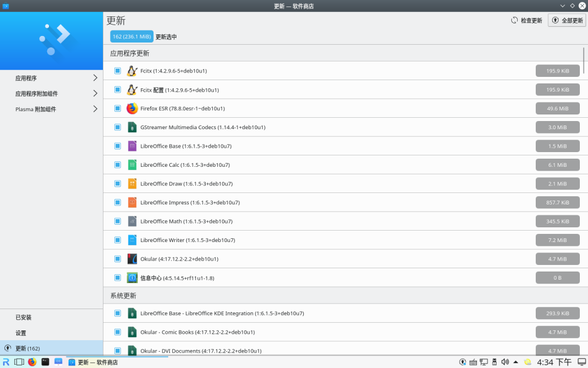
Task: Click the LibreOffice Math (1:6.1.5-3+deb10u7) row text
Action: point(186,221)
